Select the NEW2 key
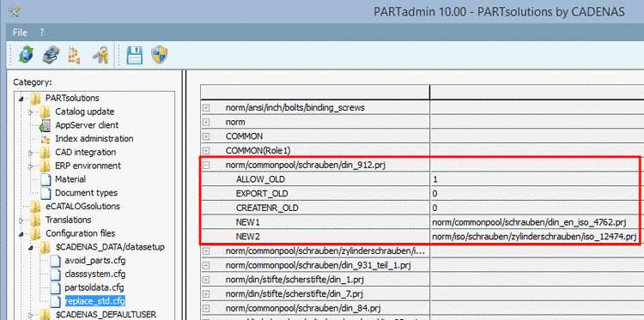This screenshot has width=644, height=320. coord(248,237)
